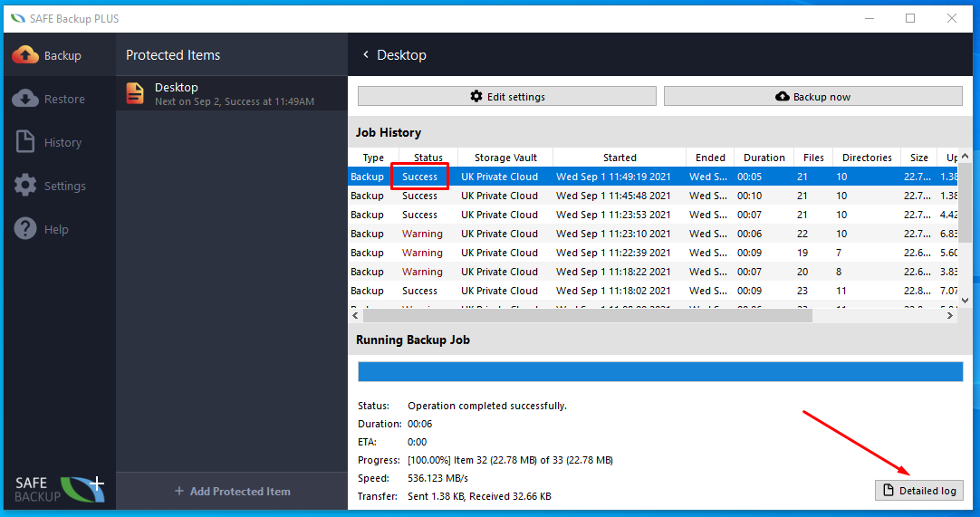Viewport: 980px width, 517px height.
Task: Click the running backup progress bar
Action: point(660,371)
